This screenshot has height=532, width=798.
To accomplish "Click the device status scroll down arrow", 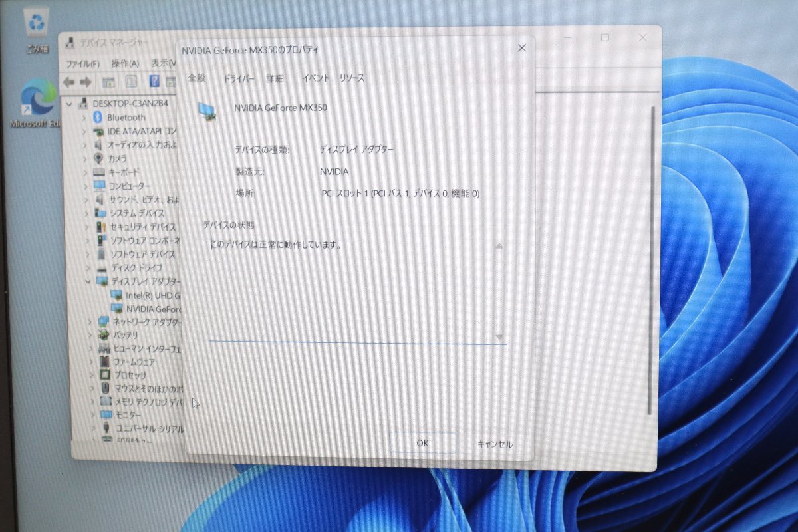I will click(500, 338).
